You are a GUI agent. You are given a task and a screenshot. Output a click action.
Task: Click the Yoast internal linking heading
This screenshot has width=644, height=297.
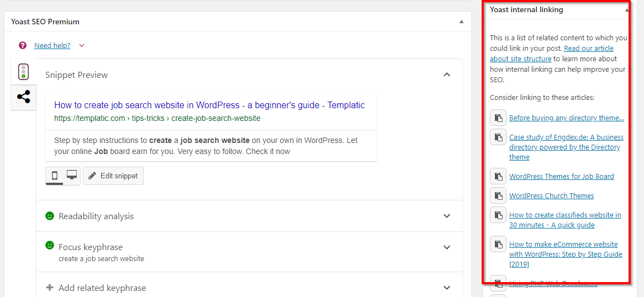(526, 9)
